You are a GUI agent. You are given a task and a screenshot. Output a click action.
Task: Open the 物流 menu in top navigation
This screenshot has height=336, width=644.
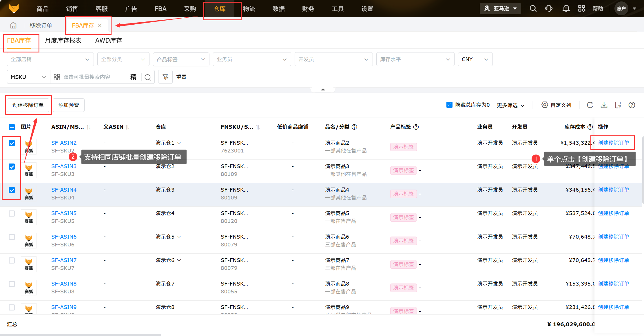249,9
